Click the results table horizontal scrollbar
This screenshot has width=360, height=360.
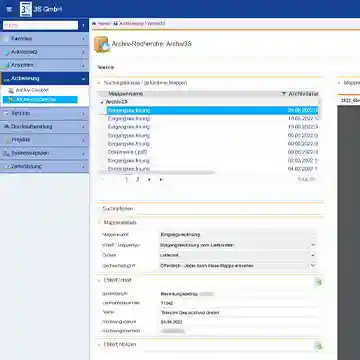coord(157,173)
